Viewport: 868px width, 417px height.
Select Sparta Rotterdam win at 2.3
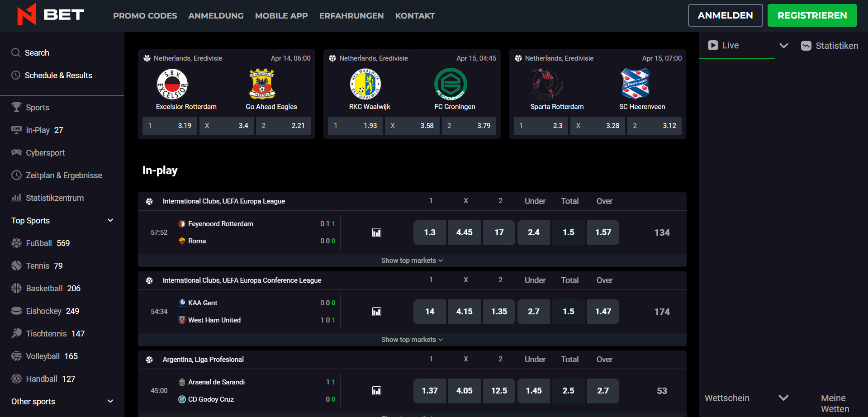point(541,126)
